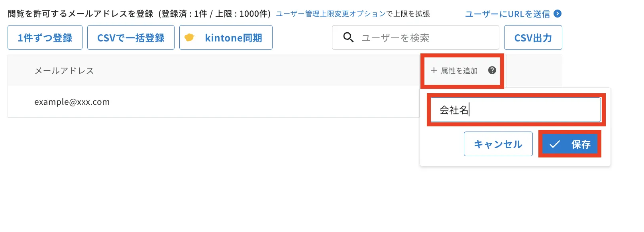Start kintone同期 by its text label
644x232 pixels.
point(234,38)
